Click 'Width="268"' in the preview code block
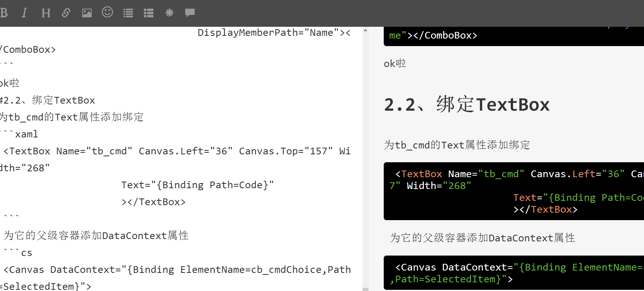 [x=439, y=186]
